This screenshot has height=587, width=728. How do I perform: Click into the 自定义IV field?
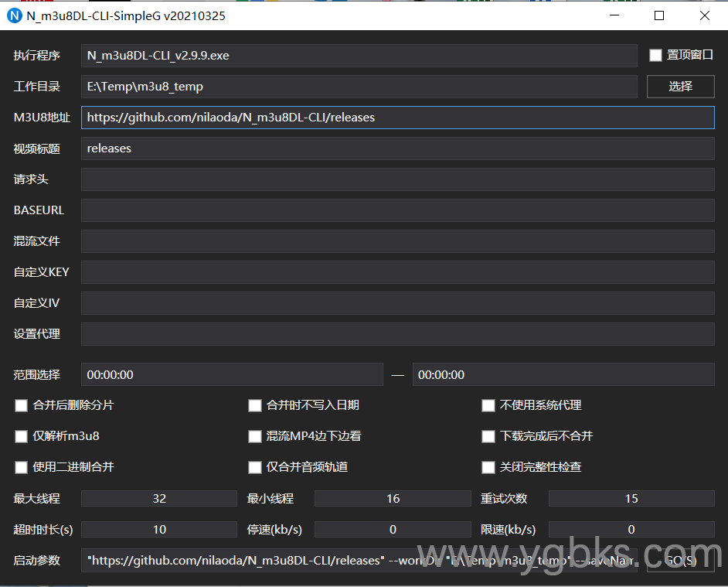398,303
